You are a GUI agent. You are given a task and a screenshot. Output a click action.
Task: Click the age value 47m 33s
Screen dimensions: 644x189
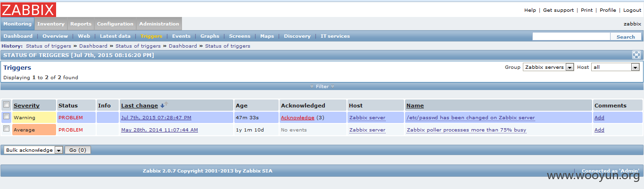tap(247, 117)
